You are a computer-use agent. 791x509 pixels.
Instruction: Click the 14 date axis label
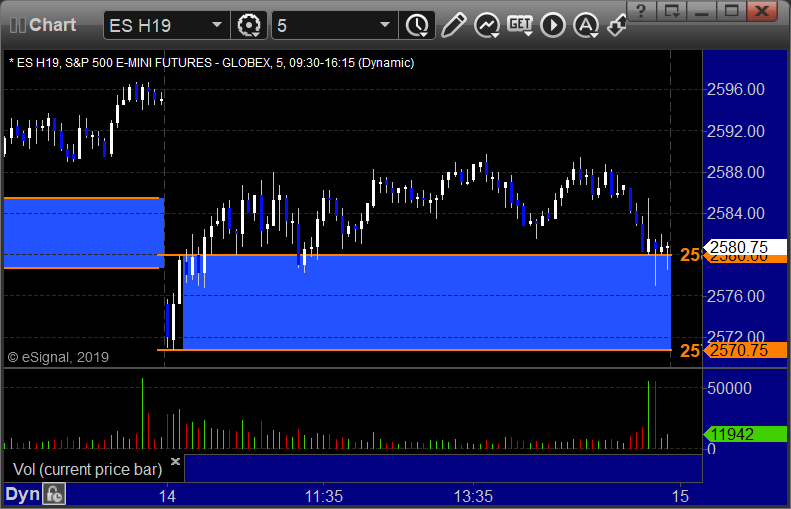[167, 496]
